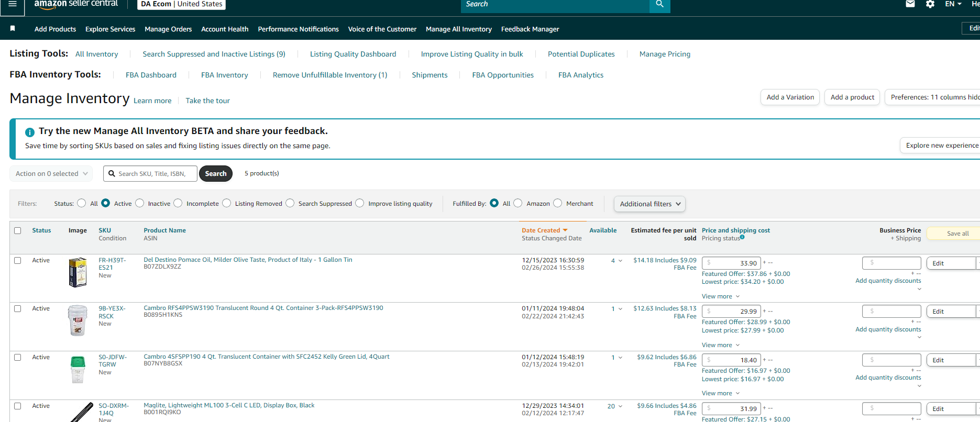Click Edit button for Del Destino Pomace Oil
The width and height of the screenshot is (980, 422).
coord(951,263)
